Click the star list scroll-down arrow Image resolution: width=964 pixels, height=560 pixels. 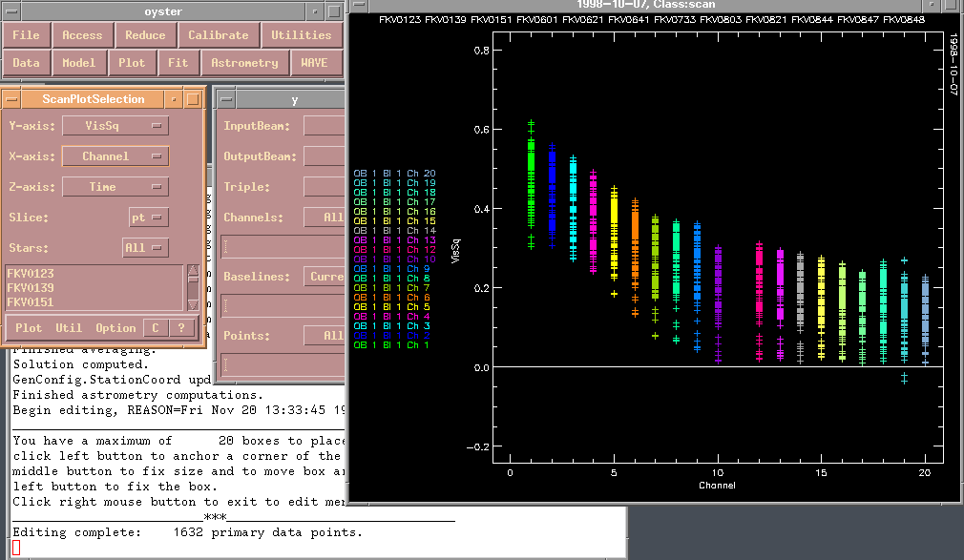[x=194, y=304]
